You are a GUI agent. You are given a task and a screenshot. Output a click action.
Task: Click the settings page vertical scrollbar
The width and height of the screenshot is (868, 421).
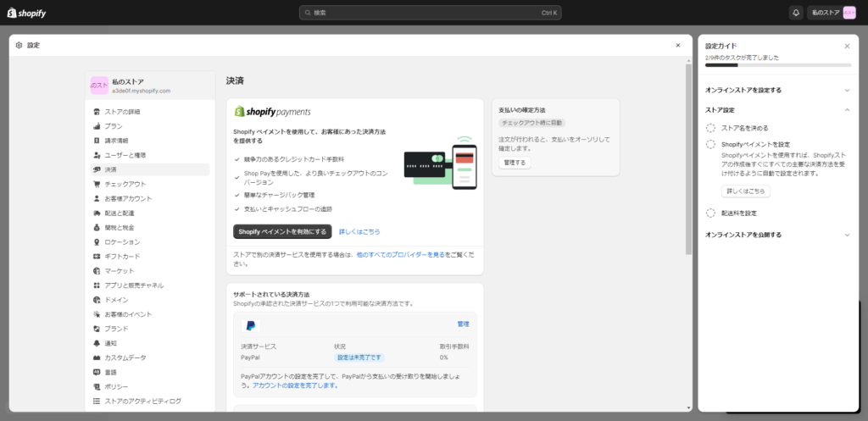tap(688, 159)
